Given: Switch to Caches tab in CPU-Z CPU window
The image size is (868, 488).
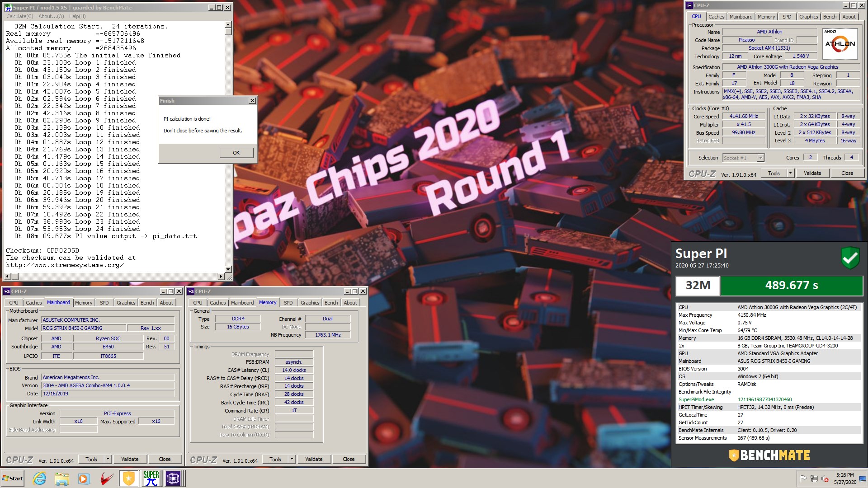Looking at the screenshot, I should [x=716, y=17].
